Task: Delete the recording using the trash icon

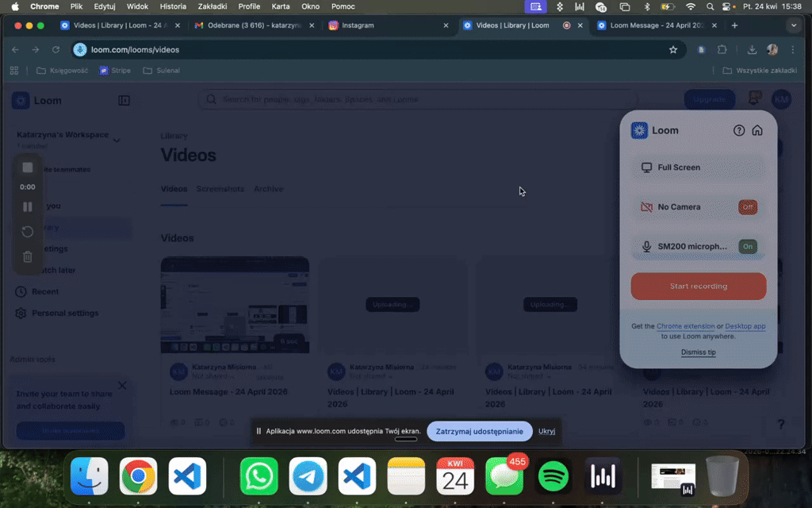Action: point(28,256)
